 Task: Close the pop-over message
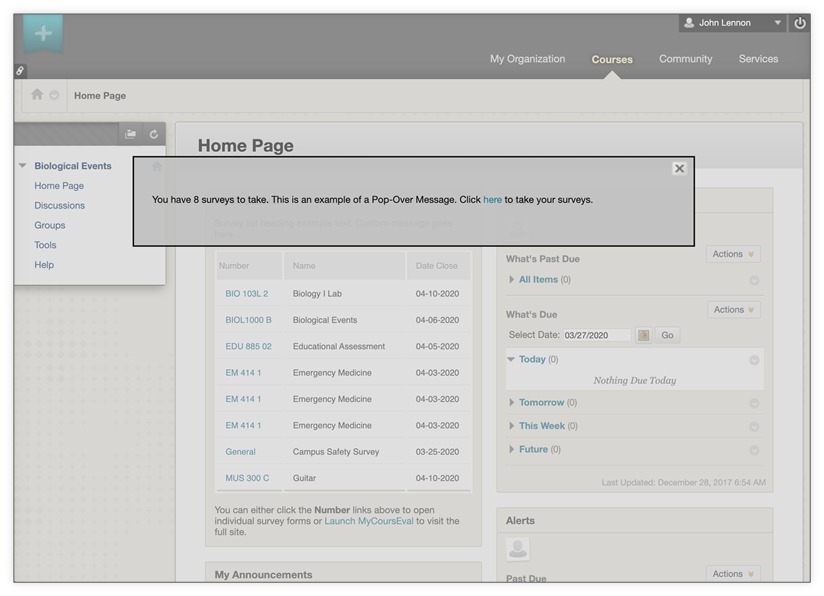click(x=679, y=169)
